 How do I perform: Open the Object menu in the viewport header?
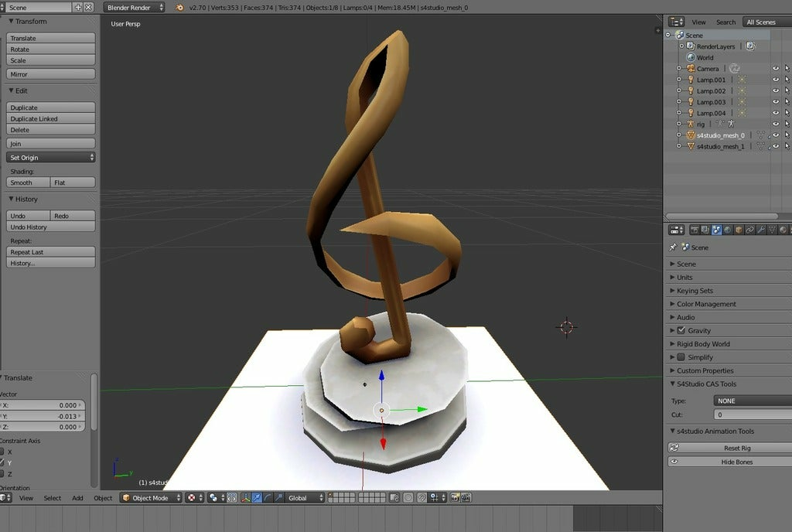pos(103,498)
